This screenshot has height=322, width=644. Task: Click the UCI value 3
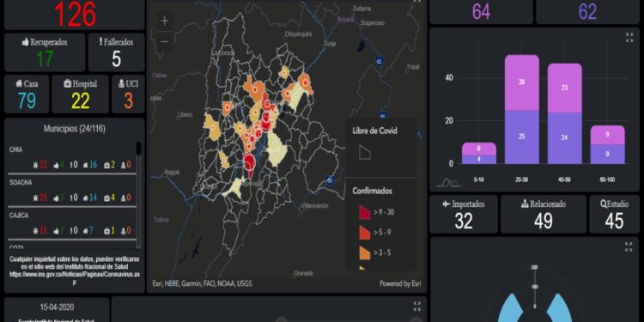tap(128, 100)
